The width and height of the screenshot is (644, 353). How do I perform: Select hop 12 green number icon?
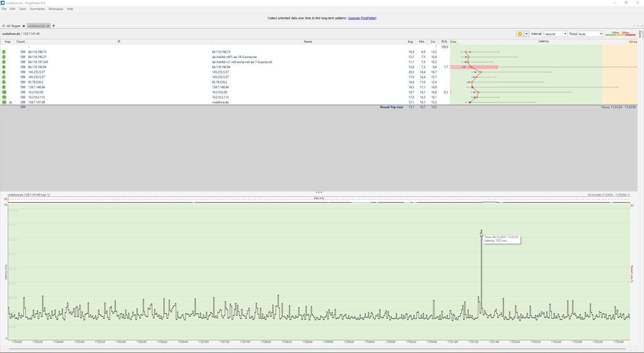point(4,102)
